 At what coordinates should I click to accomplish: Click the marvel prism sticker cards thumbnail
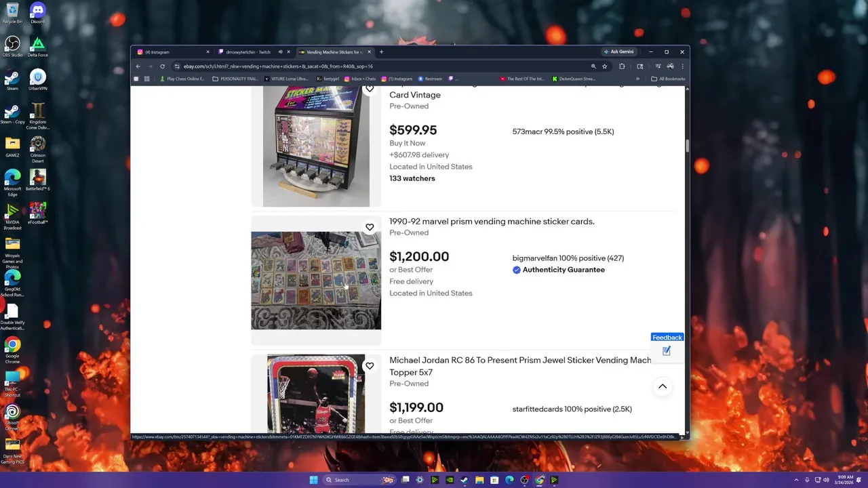point(316,281)
